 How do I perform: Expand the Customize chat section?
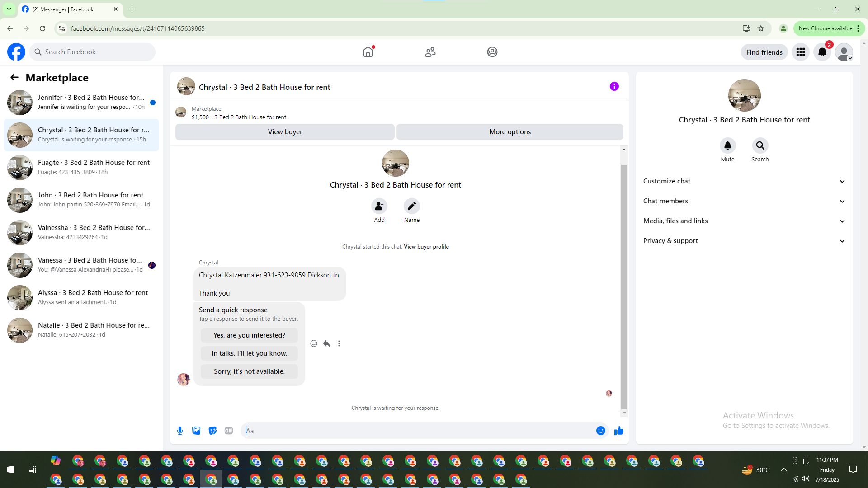[x=744, y=181]
